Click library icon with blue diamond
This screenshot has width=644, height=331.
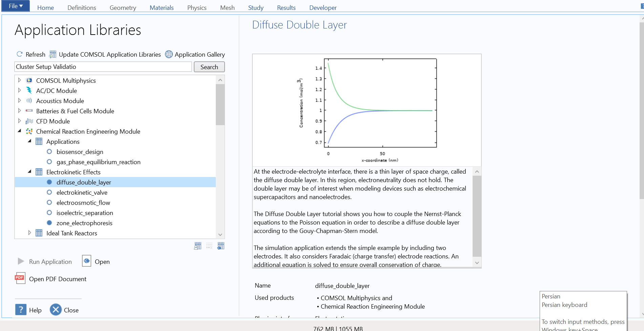pos(221,246)
